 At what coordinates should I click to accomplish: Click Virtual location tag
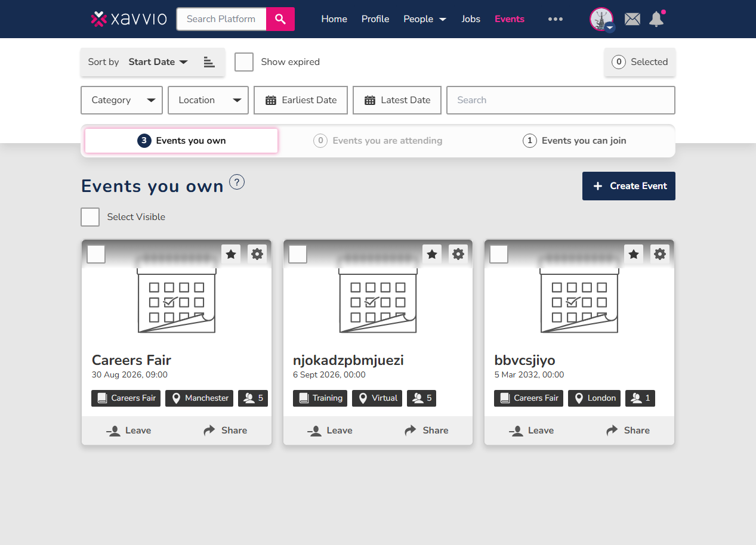tap(377, 398)
